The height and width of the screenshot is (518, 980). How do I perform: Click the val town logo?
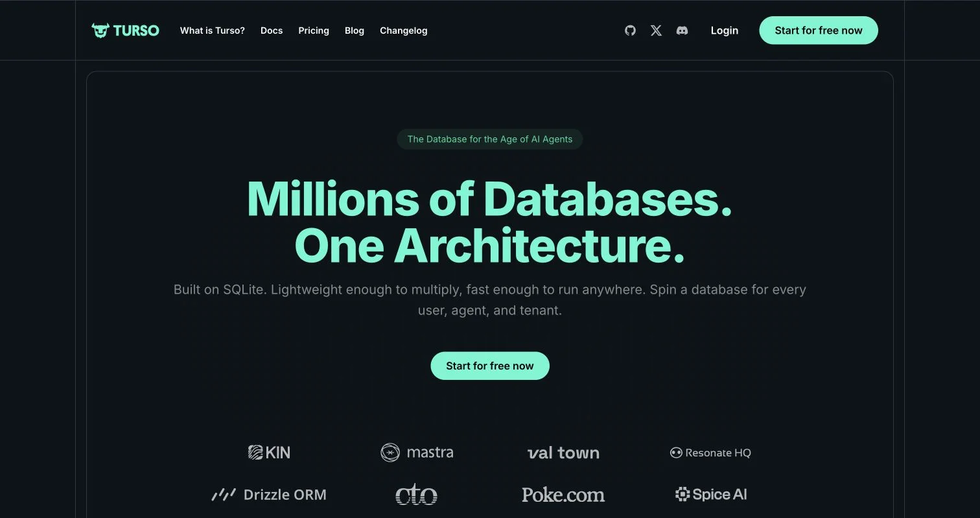(563, 453)
